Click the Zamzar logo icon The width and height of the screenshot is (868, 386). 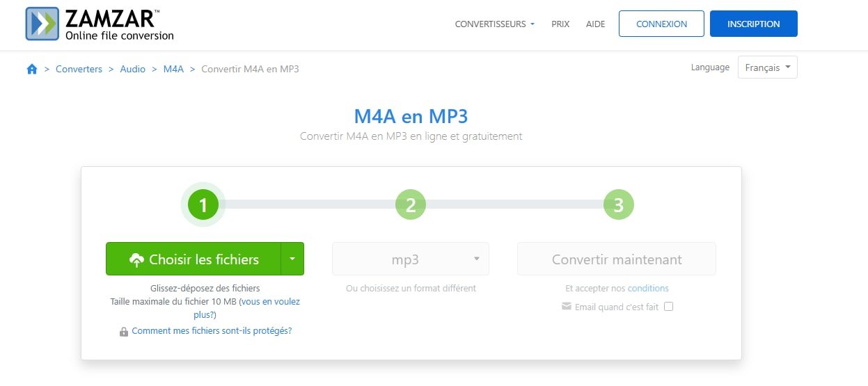pyautogui.click(x=42, y=24)
